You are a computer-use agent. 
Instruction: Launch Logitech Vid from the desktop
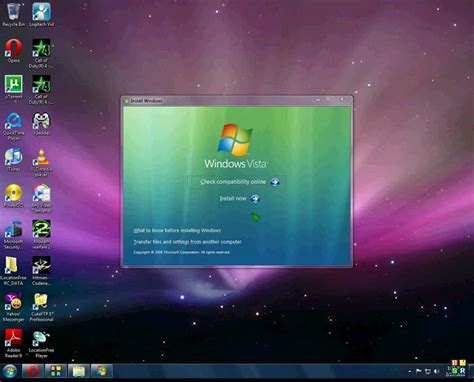coord(41,14)
